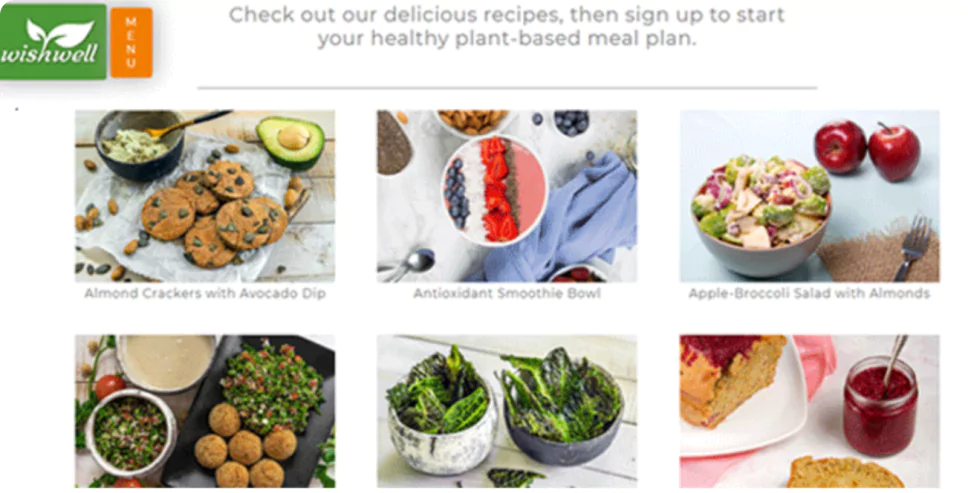Screen dimensions: 968x493
Task: Follow the Almond Crackers with Avocado Dip caption
Action: (x=205, y=293)
